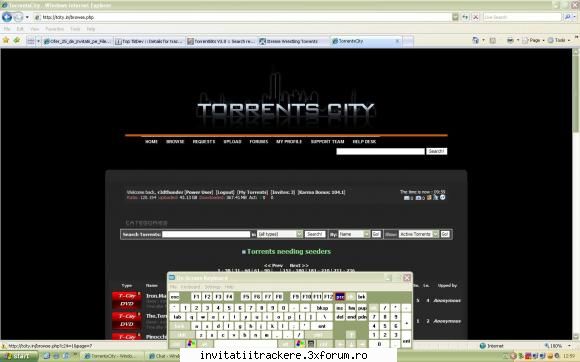Open the Page menu dropdown in command bar
Image resolution: width=580 pixels, height=362 pixels.
534,40
